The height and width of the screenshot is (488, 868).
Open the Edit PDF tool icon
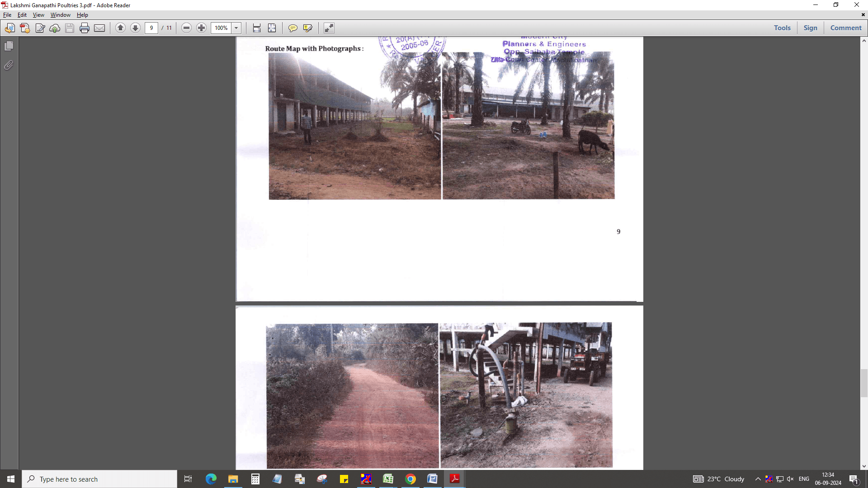coord(40,28)
